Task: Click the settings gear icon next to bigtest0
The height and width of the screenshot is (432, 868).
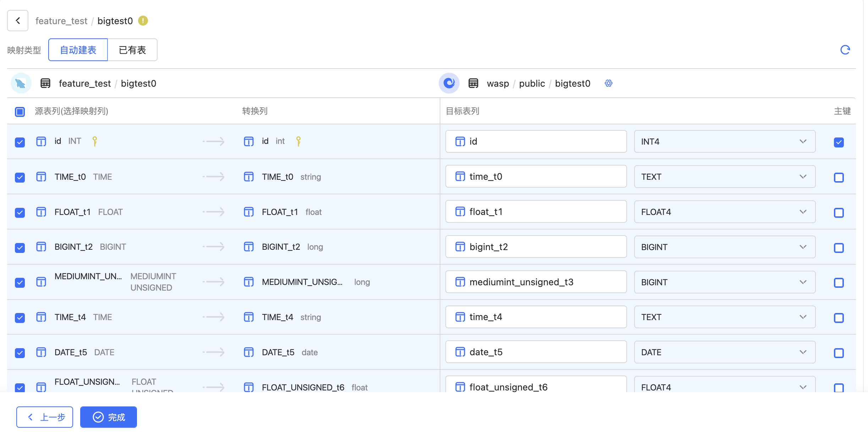Action: [609, 83]
